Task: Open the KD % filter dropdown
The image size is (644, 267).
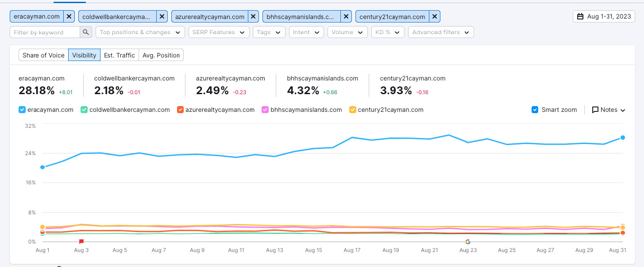Action: pyautogui.click(x=388, y=32)
